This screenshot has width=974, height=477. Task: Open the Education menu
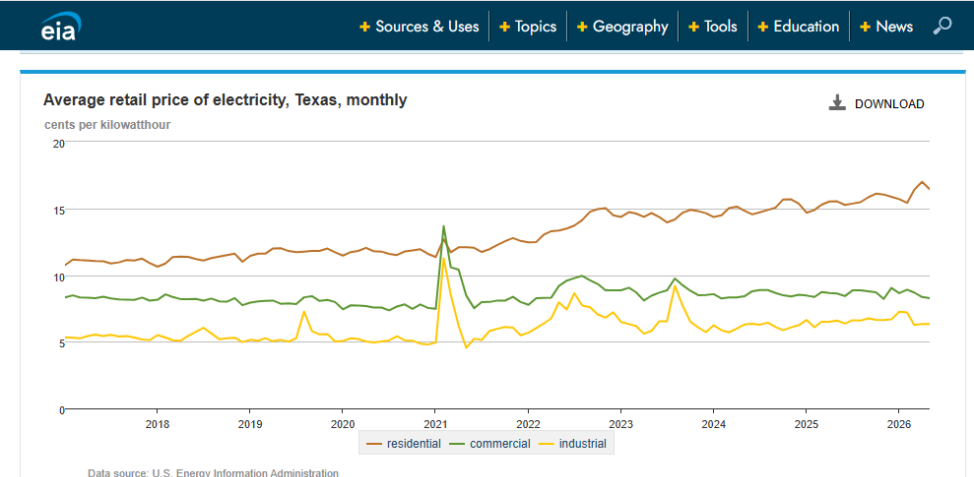pos(806,27)
